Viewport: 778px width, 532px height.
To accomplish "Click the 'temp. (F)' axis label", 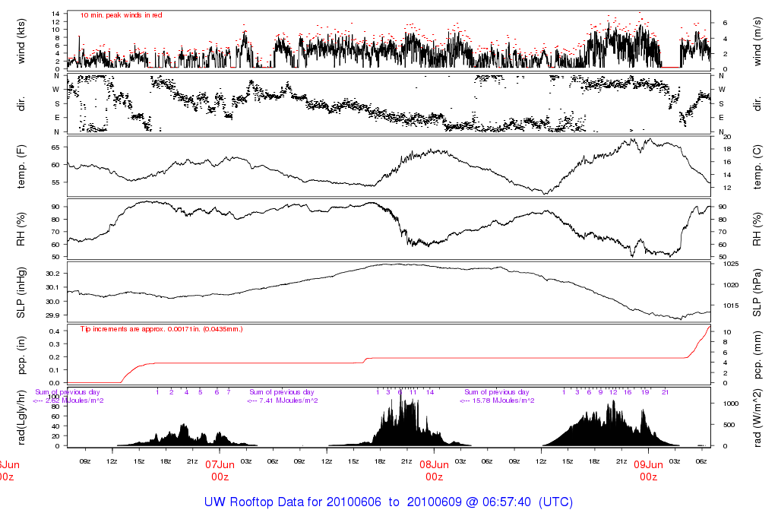I will click(x=21, y=166).
